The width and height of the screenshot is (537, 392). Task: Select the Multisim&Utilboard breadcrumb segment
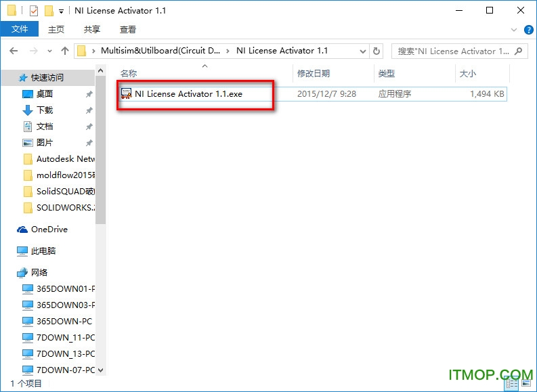click(160, 51)
